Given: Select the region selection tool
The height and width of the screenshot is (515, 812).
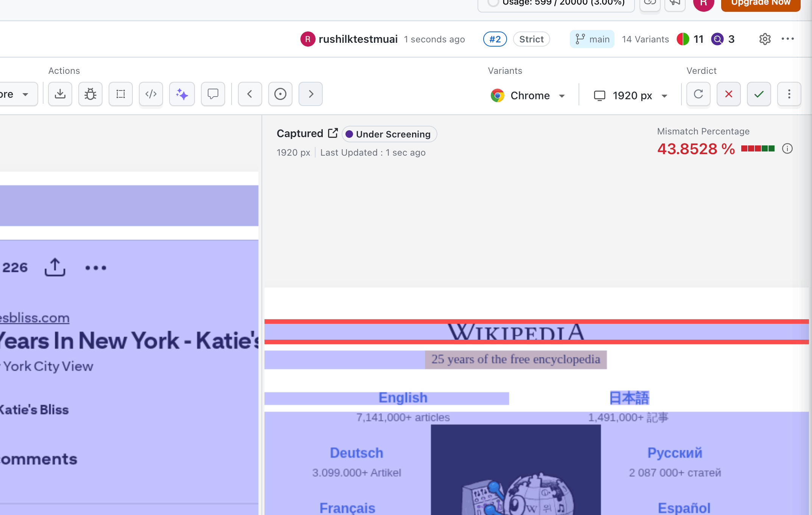Looking at the screenshot, I should point(120,94).
